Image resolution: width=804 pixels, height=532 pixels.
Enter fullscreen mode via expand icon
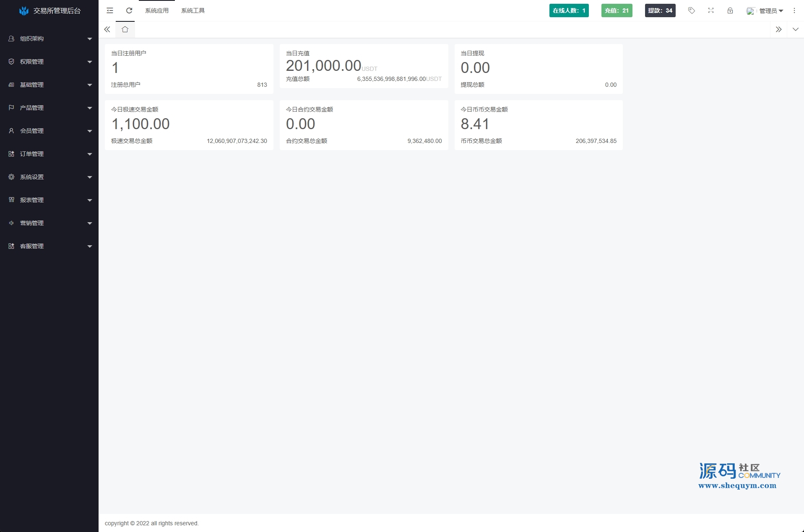pyautogui.click(x=711, y=10)
